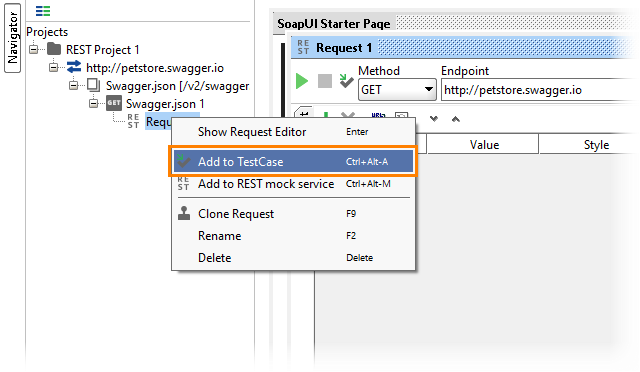Click the REST icon in the Request 1 title
The image size is (640, 372).
click(x=303, y=47)
